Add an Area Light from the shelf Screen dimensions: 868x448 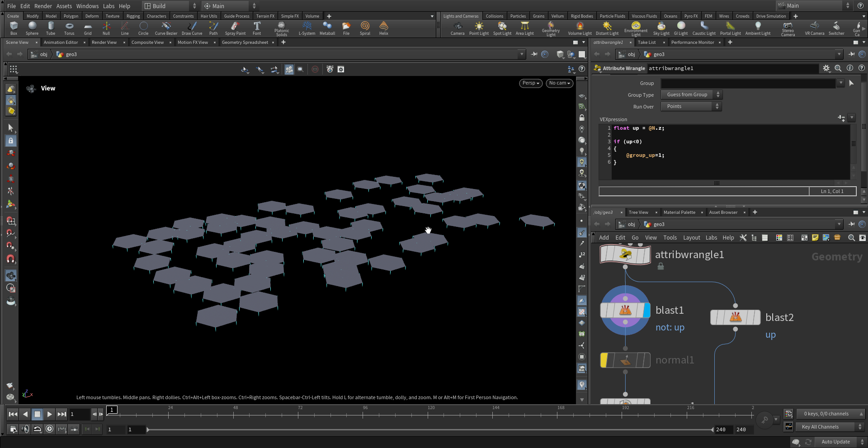tap(525, 28)
